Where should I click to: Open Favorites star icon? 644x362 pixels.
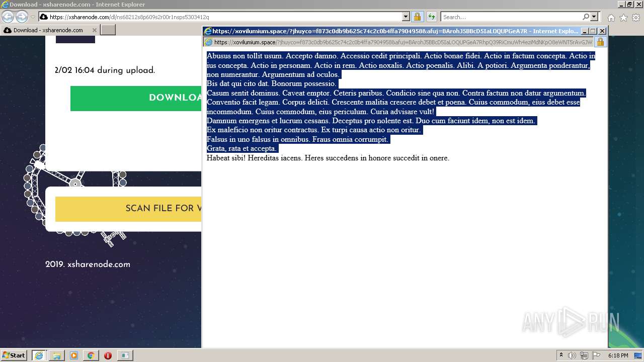(x=623, y=18)
